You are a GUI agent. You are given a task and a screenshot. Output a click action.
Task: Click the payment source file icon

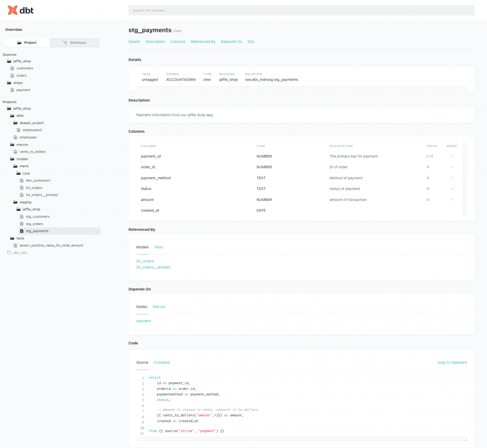pos(12,90)
